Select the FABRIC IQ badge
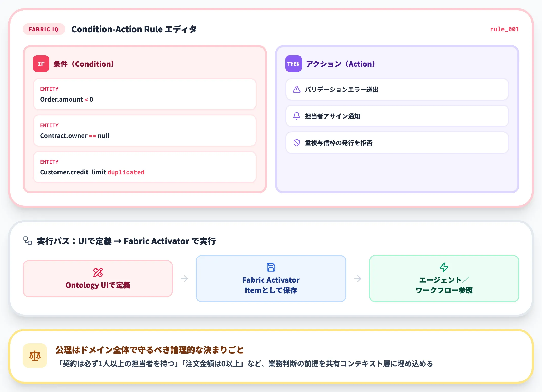 point(44,29)
